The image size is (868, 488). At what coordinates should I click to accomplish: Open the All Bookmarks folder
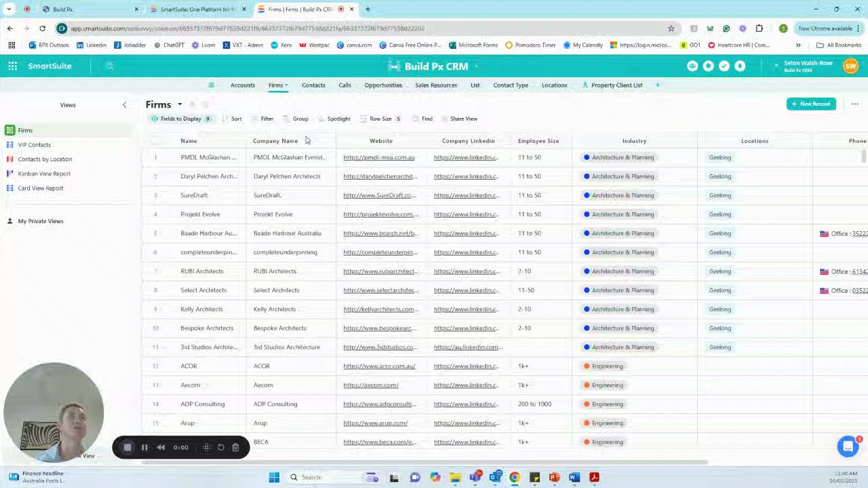[x=839, y=45]
